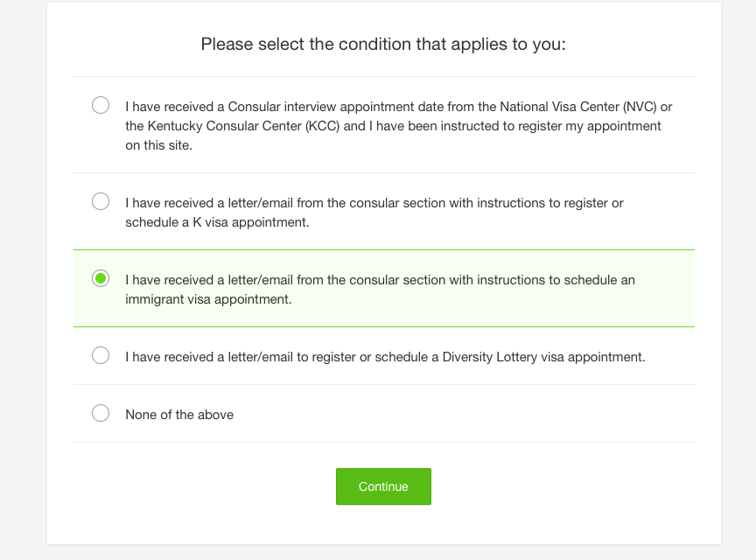The image size is (756, 560).
Task: Click the green Continue button
Action: pos(383,486)
